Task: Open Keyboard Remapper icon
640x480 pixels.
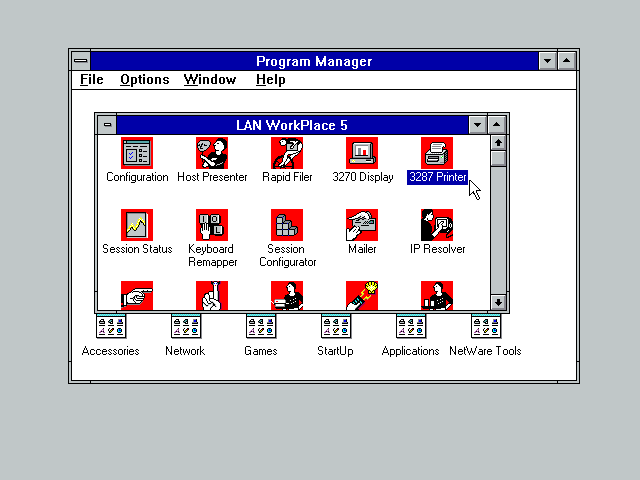Action: click(x=212, y=225)
